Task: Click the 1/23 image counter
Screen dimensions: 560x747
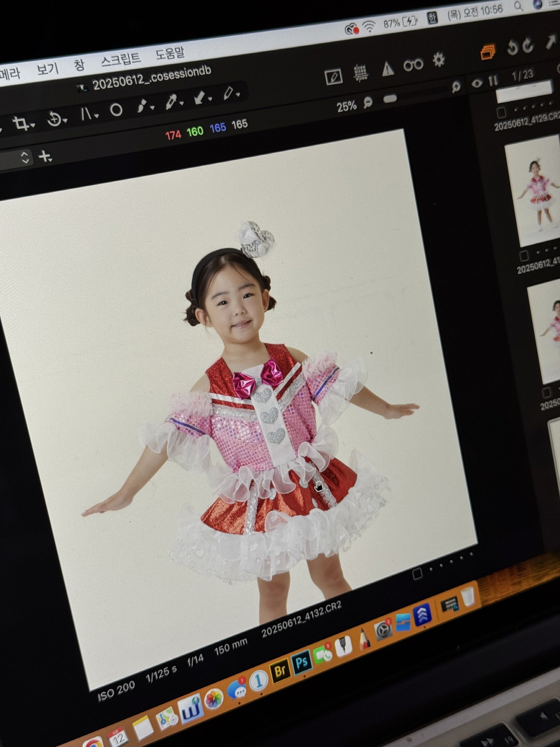Action: 522,75
